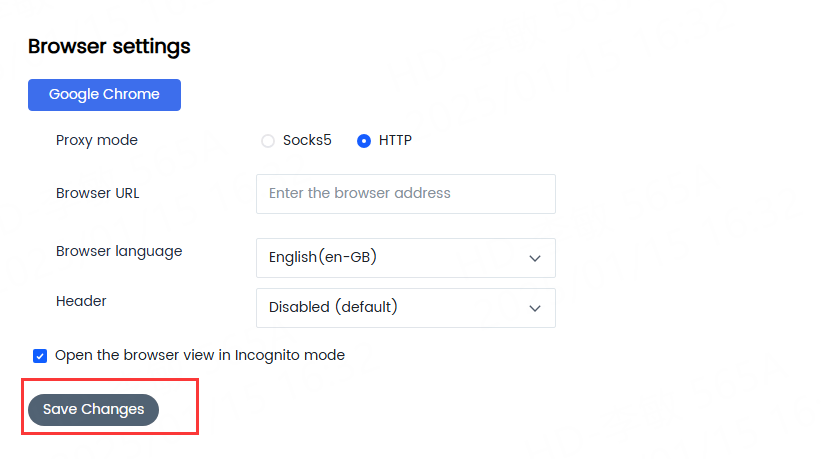Click the Disabled (default) selected value
The height and width of the screenshot is (459, 822).
tap(333, 308)
